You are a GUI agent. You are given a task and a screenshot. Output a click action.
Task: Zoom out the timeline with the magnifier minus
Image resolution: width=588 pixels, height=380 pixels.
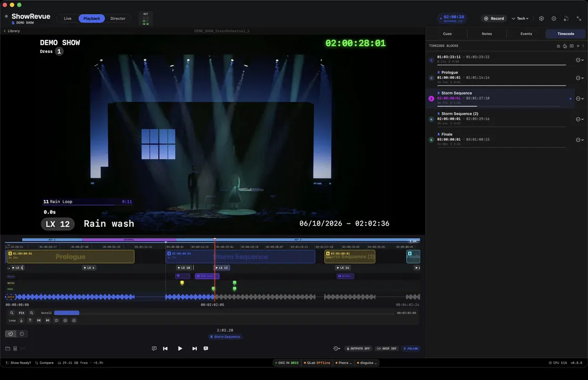click(x=12, y=313)
